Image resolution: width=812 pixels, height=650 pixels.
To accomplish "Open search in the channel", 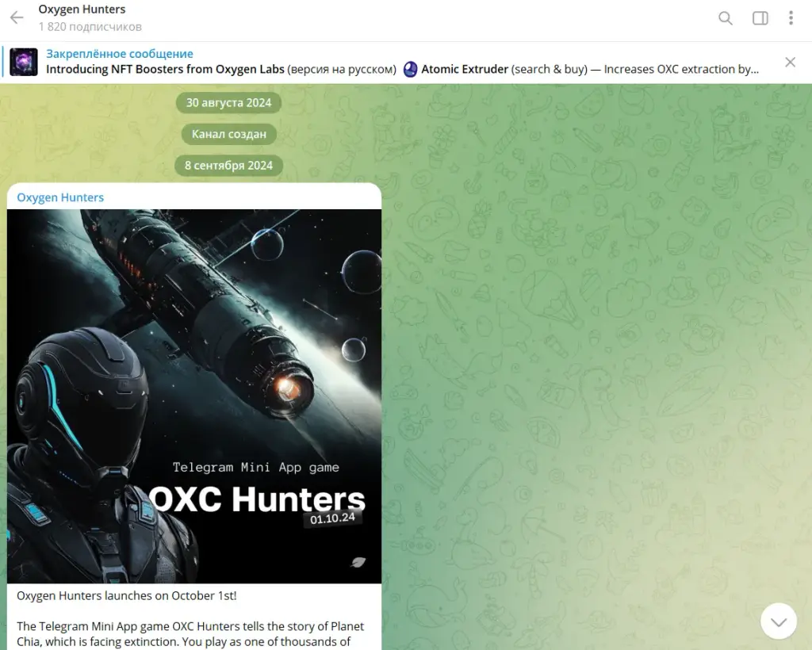I will coord(726,18).
